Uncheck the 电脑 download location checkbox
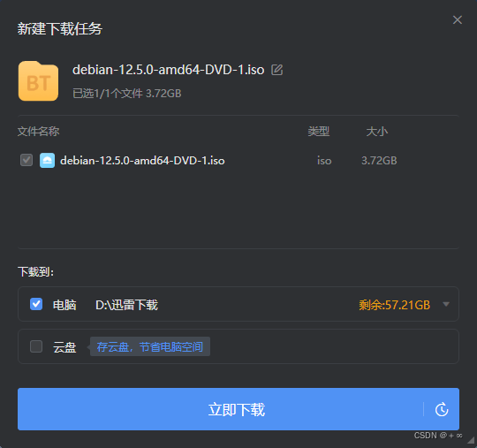This screenshot has height=448, width=477. click(x=36, y=304)
